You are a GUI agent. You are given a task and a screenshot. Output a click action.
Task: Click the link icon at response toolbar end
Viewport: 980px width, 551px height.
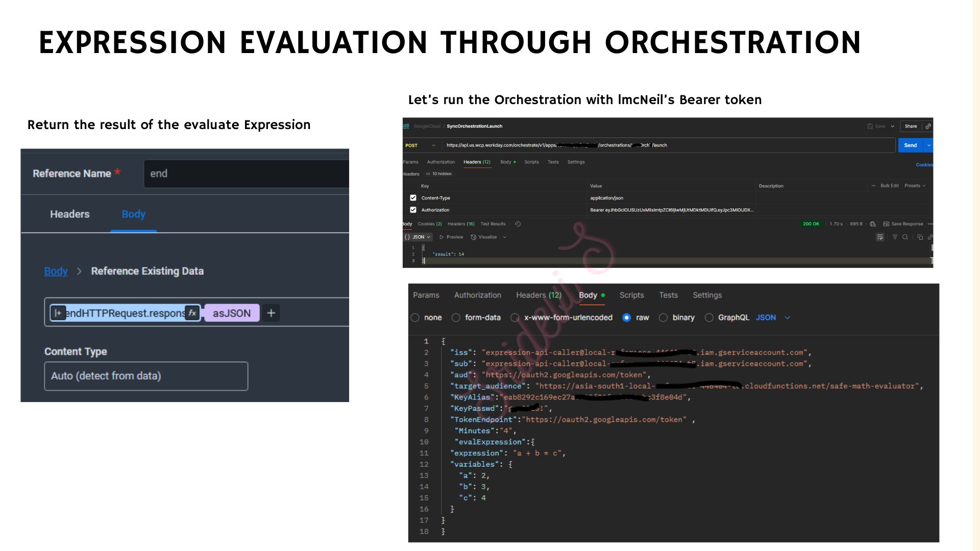click(930, 237)
